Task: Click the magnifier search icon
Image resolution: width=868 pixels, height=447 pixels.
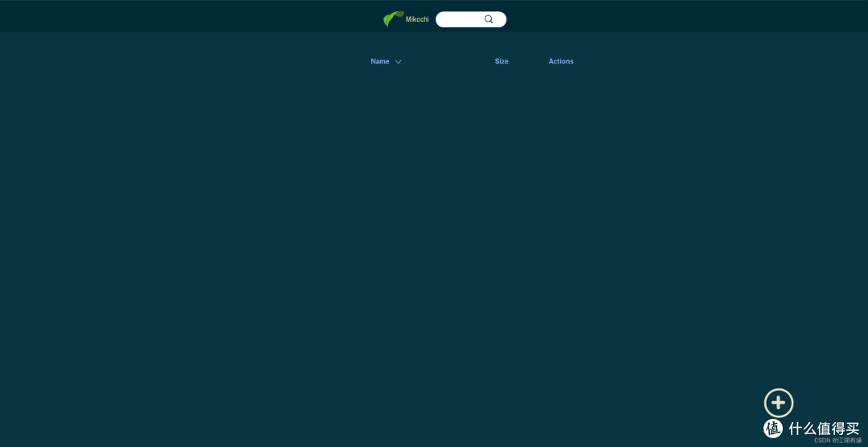Action: 489,19
